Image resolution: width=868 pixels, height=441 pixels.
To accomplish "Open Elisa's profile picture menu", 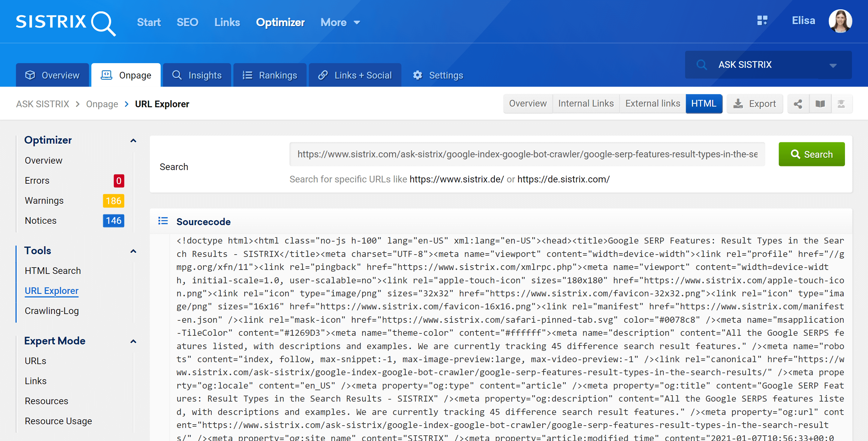I will tap(840, 21).
